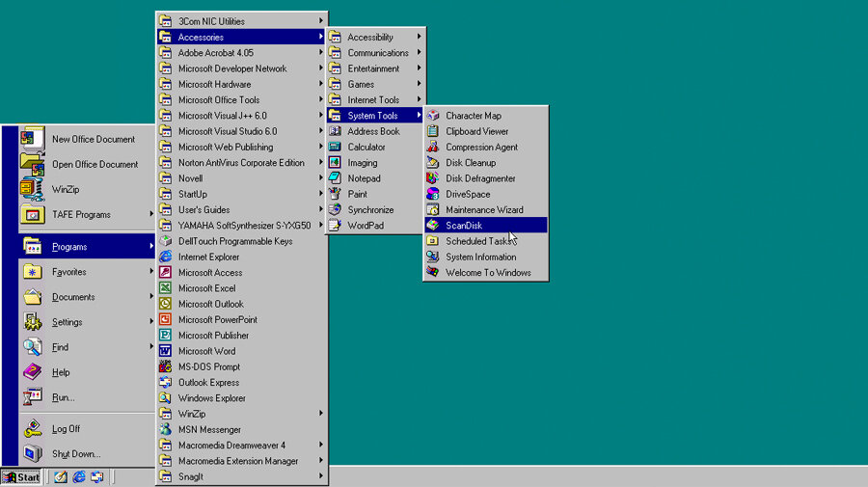Choose Open Office Document
The width and height of the screenshot is (868, 487).
pos(87,164)
